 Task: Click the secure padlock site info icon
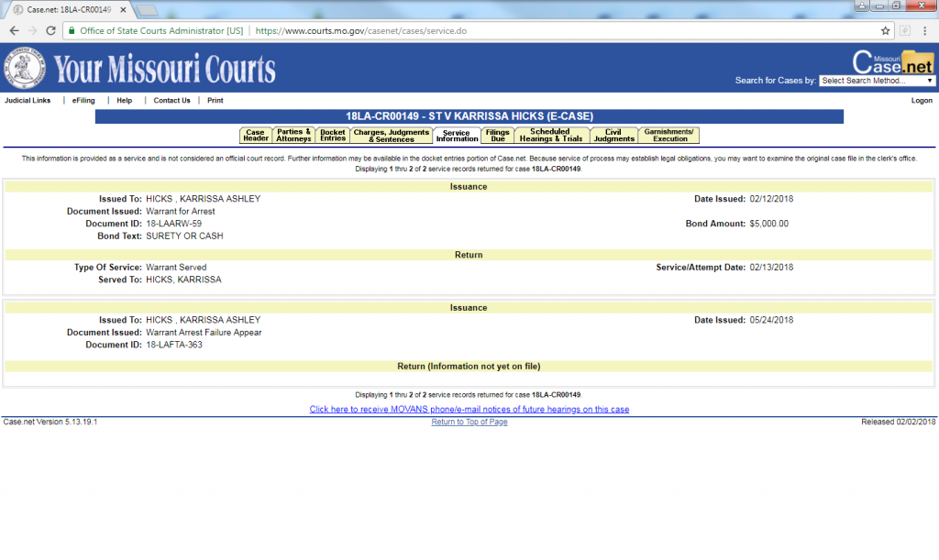click(x=71, y=30)
